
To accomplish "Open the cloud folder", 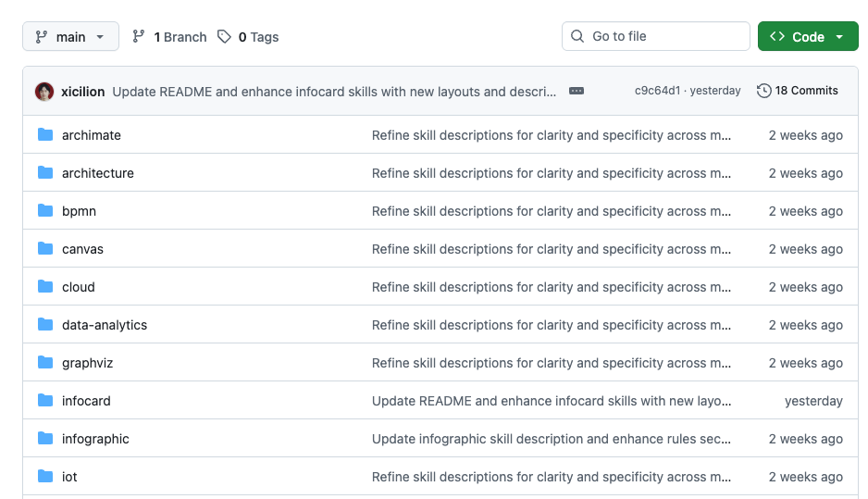I will click(79, 287).
